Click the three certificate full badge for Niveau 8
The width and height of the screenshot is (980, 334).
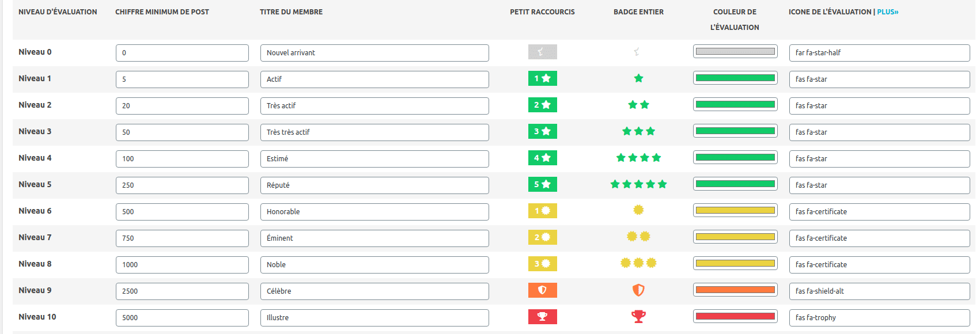point(638,263)
